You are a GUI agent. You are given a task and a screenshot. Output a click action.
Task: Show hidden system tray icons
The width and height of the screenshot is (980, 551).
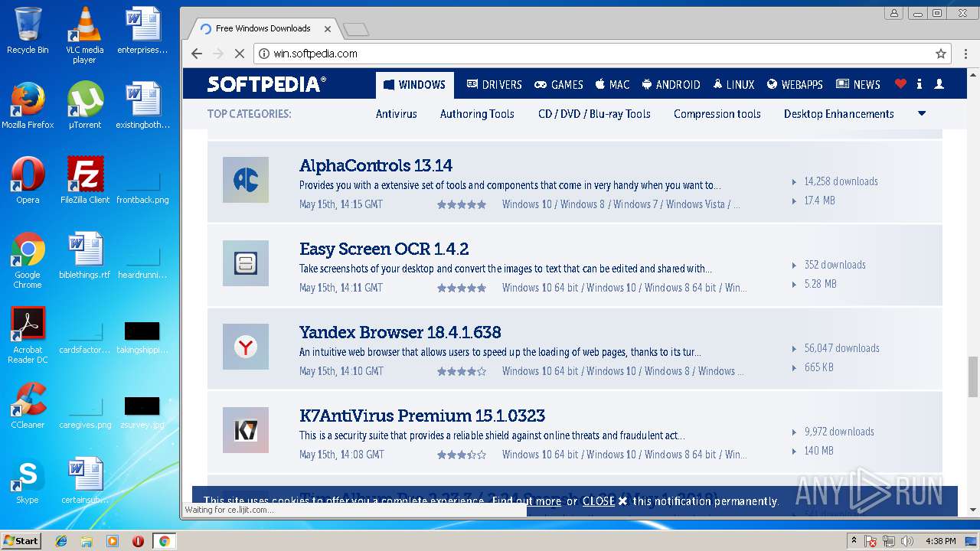tap(854, 541)
